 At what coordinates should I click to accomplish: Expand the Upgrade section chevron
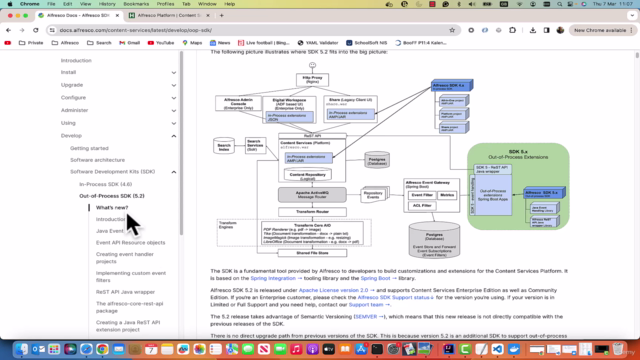point(174,85)
